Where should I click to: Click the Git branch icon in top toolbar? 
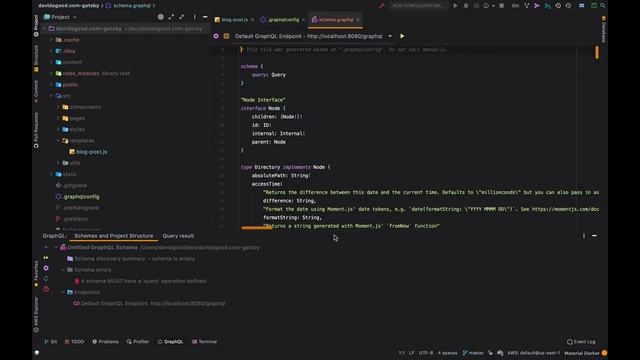527,6
